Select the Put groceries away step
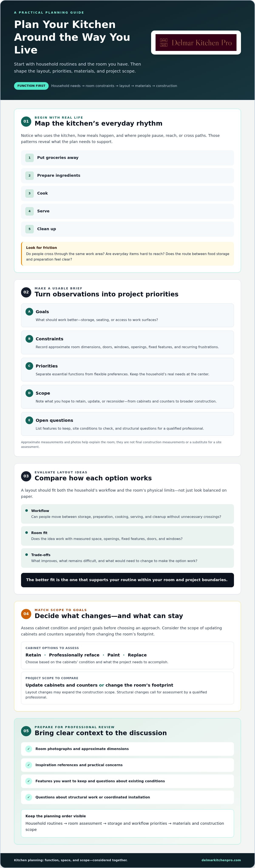255x868 pixels. pyautogui.click(x=127, y=158)
